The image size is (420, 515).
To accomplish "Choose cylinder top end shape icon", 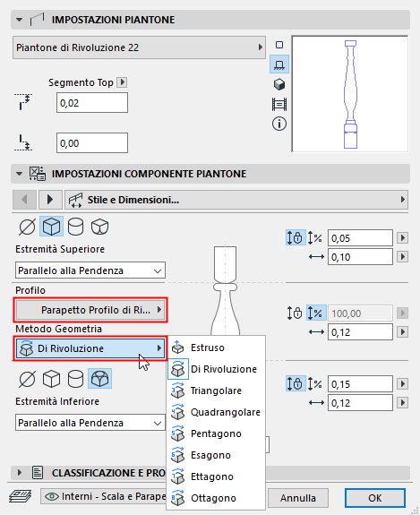I will coord(75,227).
